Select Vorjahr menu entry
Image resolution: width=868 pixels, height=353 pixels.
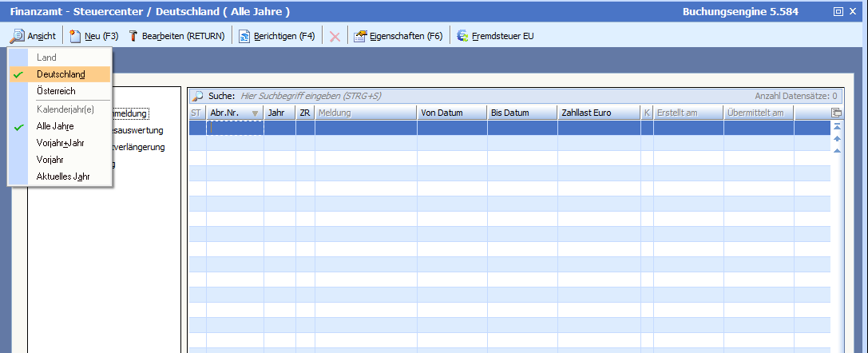click(x=50, y=160)
